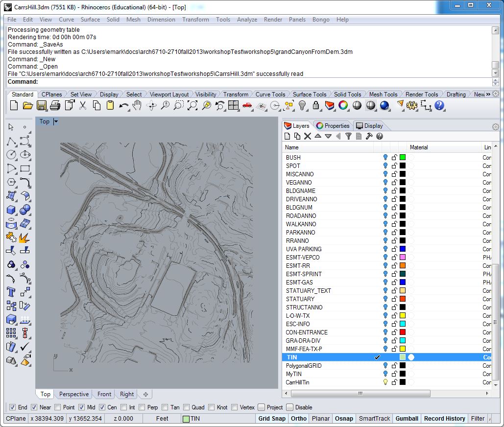The image size is (504, 427).
Task: Toggle Osnap in status bar
Action: (344, 419)
